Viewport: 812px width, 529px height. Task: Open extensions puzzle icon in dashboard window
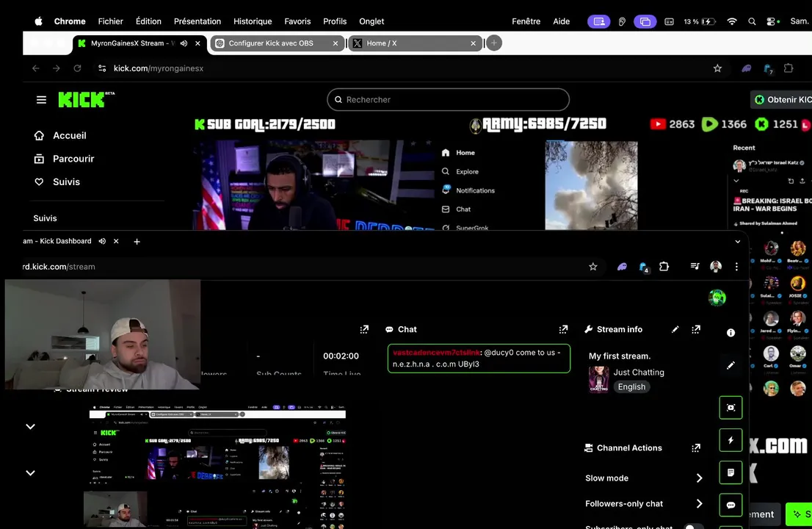click(x=664, y=267)
